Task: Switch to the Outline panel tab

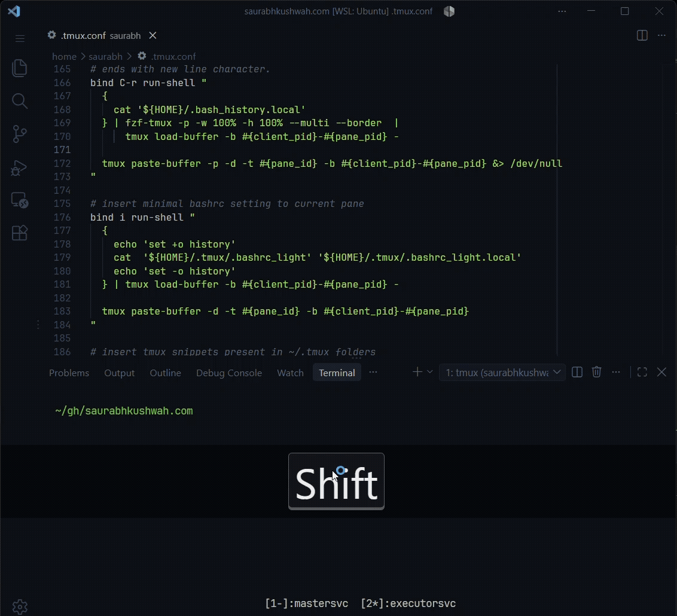Action: click(x=166, y=373)
